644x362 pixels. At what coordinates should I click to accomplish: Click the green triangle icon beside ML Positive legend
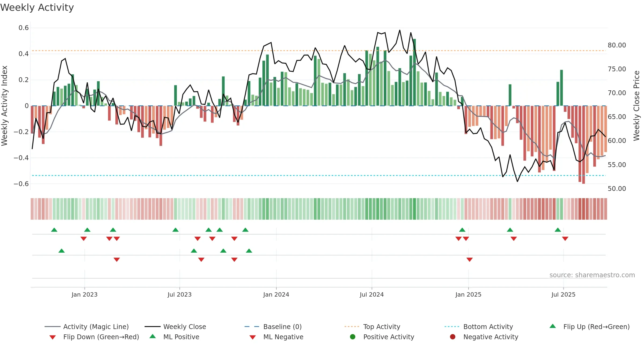[153, 336]
